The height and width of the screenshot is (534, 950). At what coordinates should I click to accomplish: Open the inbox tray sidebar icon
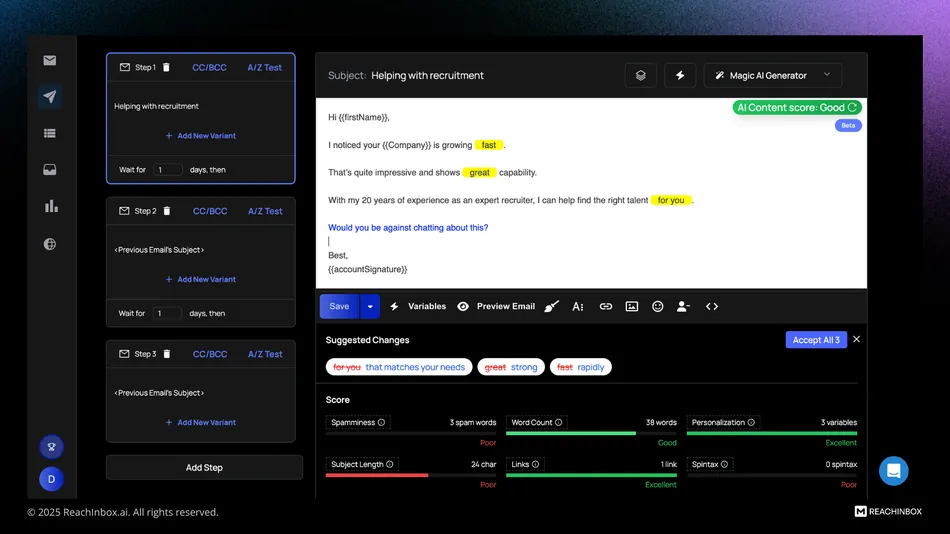(50, 170)
